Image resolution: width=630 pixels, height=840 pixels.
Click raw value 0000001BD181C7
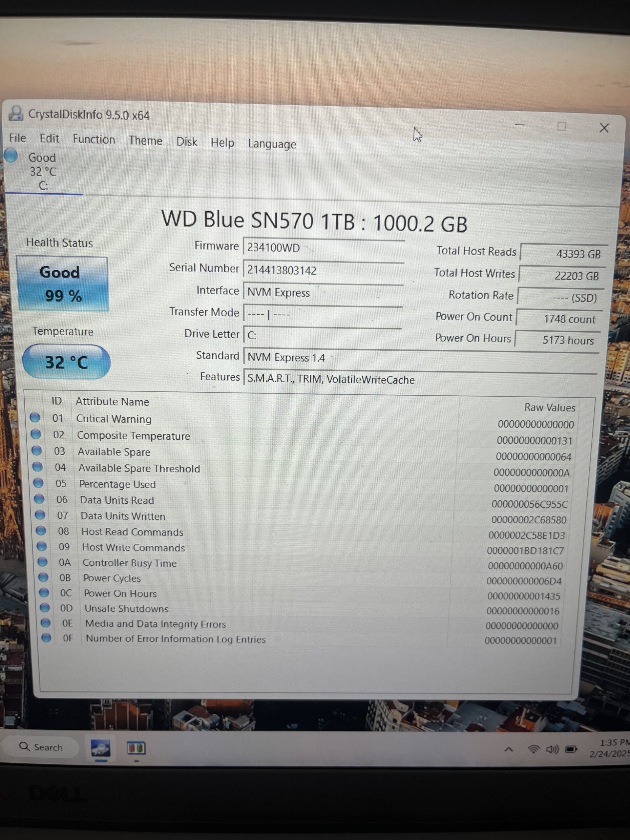(x=525, y=551)
